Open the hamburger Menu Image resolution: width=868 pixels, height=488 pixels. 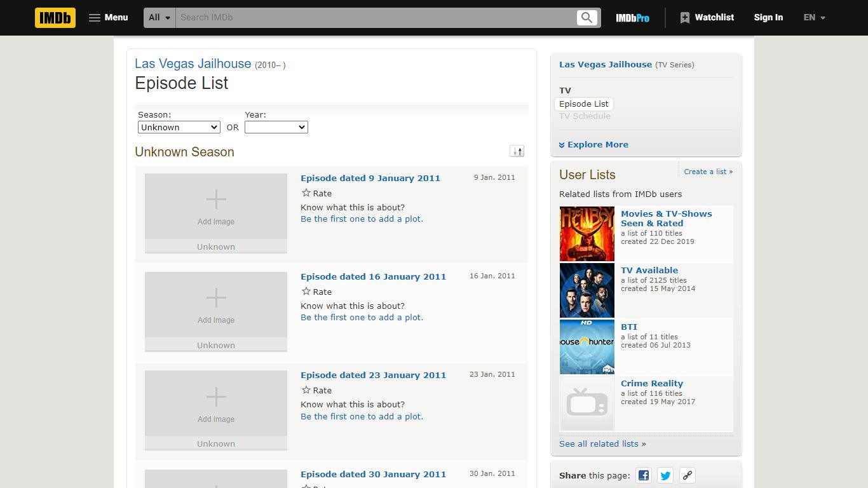coord(109,18)
